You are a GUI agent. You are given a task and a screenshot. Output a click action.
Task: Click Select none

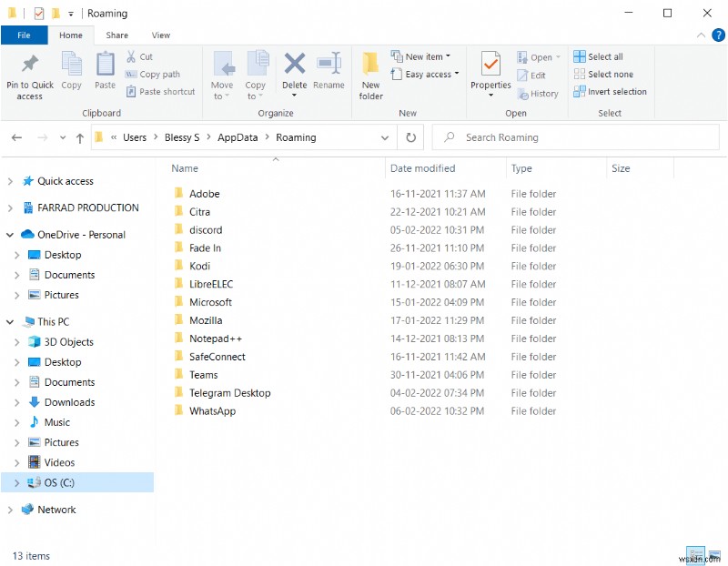(603, 75)
